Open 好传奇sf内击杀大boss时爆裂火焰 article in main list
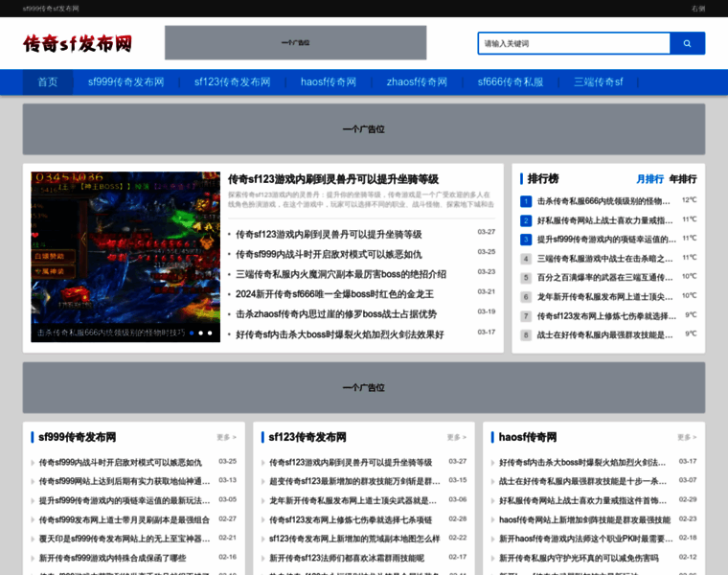The height and width of the screenshot is (575, 728). click(340, 334)
